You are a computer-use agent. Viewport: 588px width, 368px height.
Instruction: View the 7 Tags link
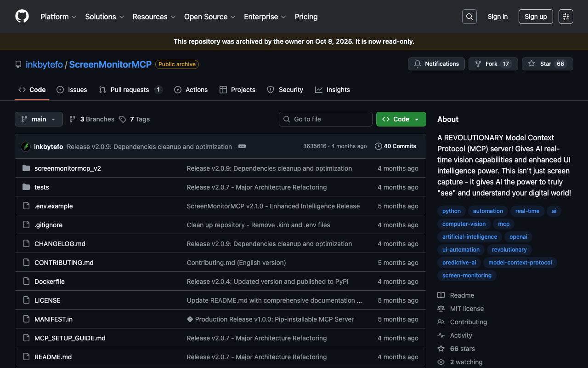click(135, 119)
